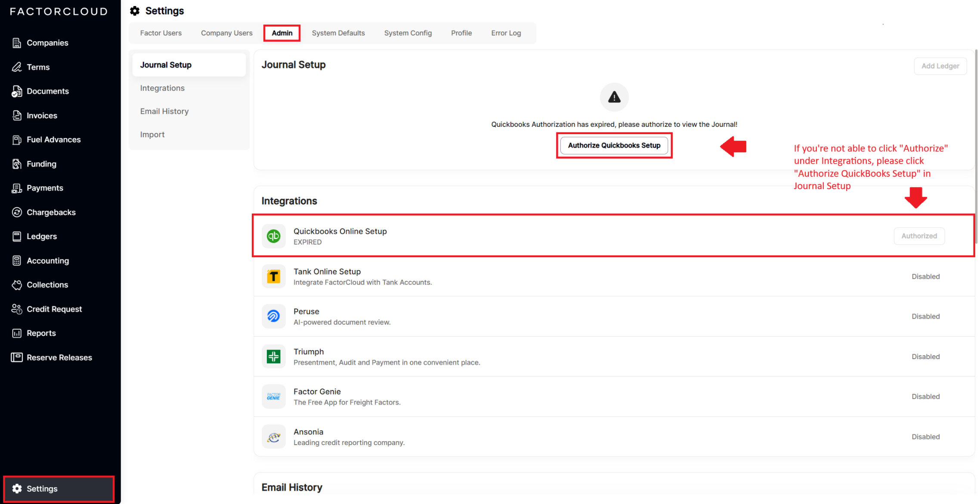The image size is (980, 504).
Task: Click the Authorize Quickbooks Setup button
Action: coord(614,145)
